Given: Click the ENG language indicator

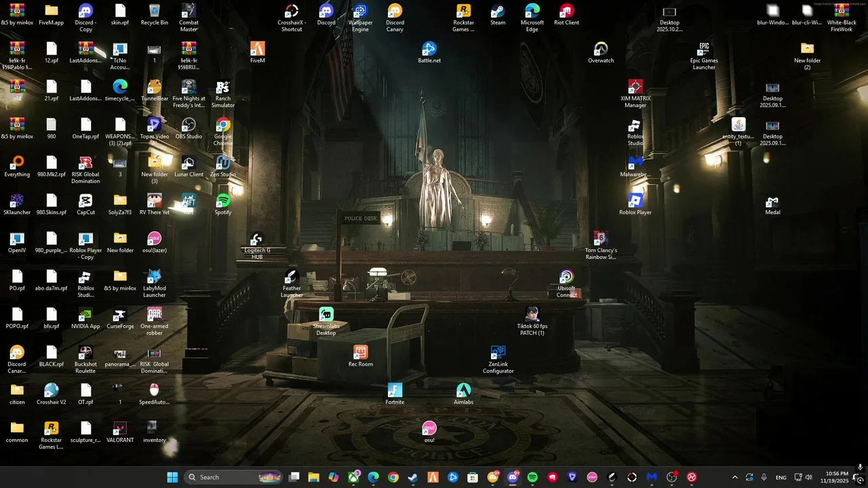Looking at the screenshot, I should [781, 477].
